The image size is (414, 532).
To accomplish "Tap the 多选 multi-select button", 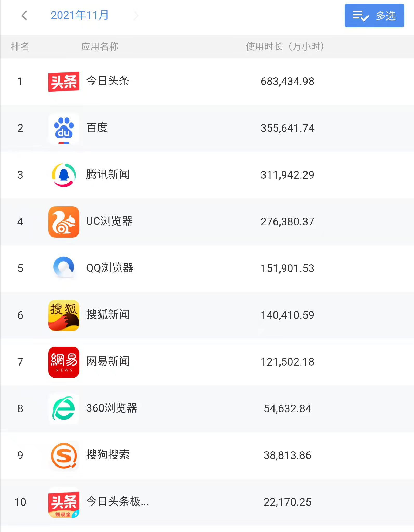I will (x=374, y=16).
